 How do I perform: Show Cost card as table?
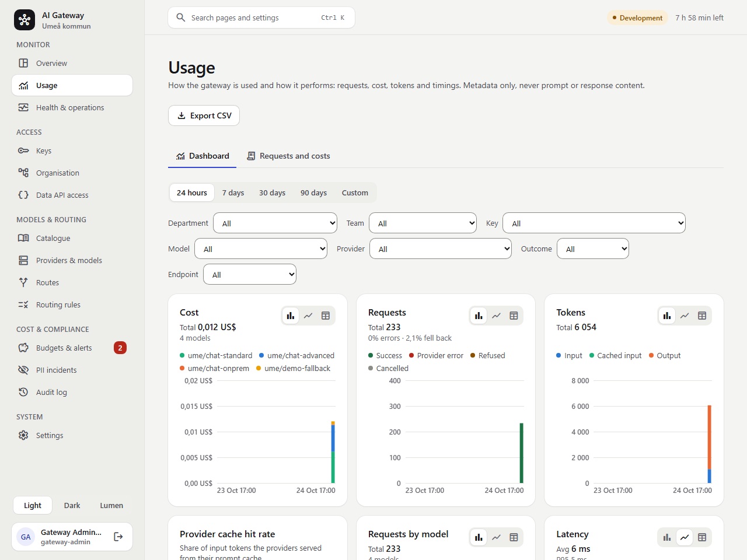pos(326,316)
